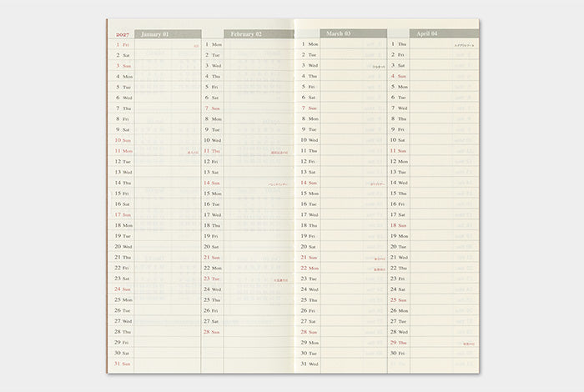Select '14 Sun' in the March column
The height and width of the screenshot is (392, 584).
click(x=310, y=183)
